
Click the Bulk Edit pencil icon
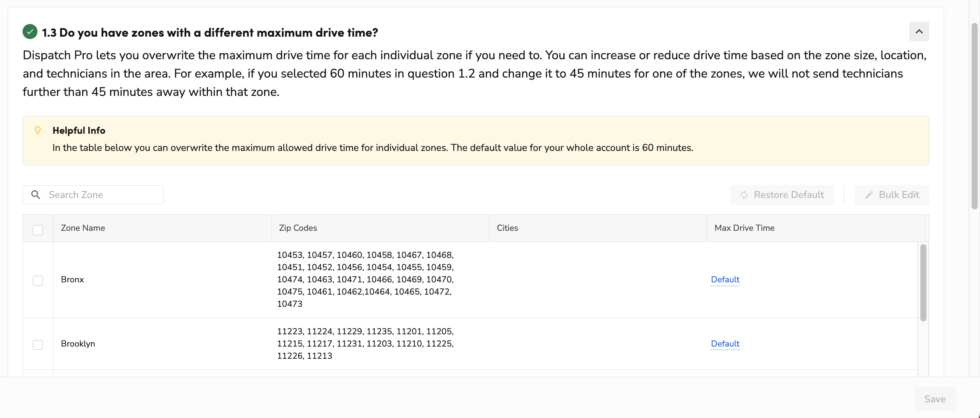click(x=869, y=195)
